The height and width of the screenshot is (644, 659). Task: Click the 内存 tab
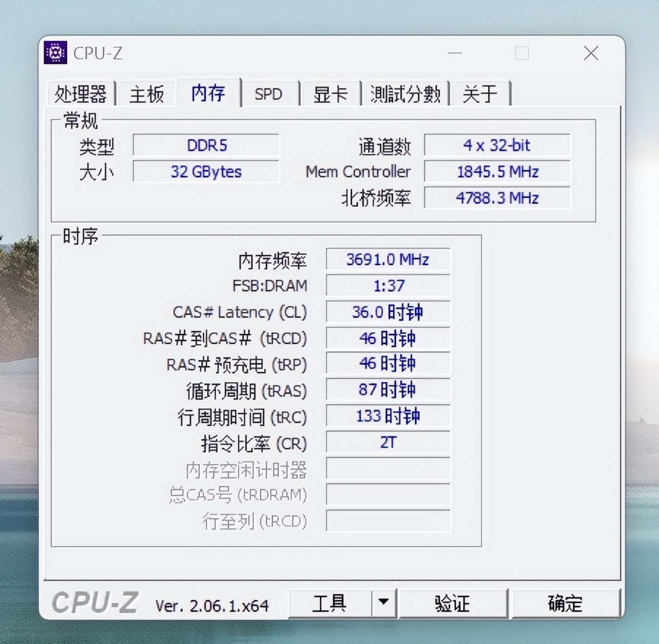[x=208, y=94]
